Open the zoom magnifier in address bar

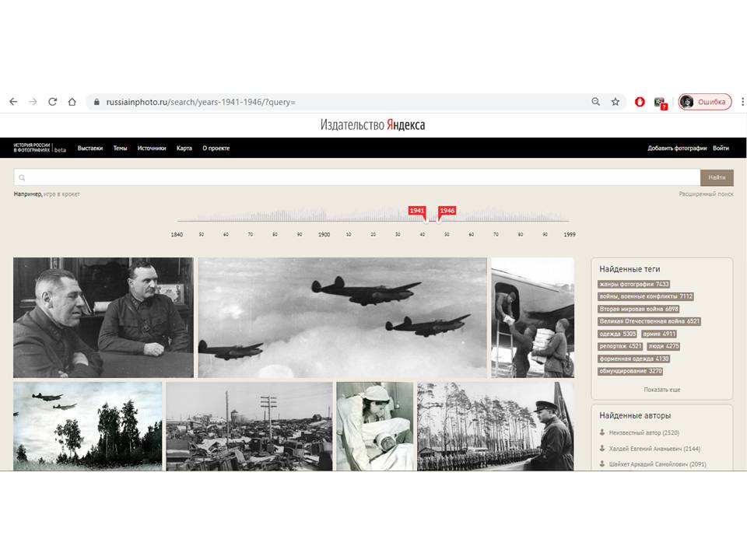pos(595,102)
